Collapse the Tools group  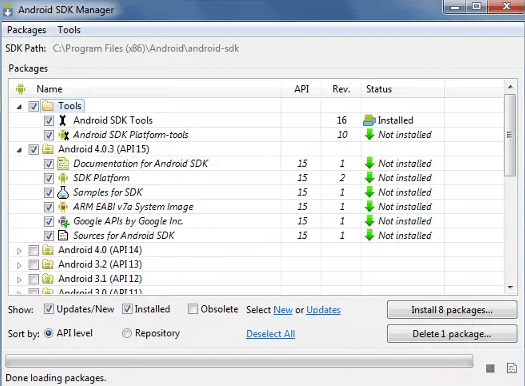19,107
